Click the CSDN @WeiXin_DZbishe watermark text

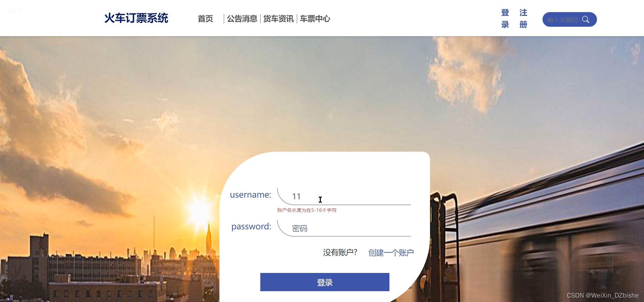(603, 296)
